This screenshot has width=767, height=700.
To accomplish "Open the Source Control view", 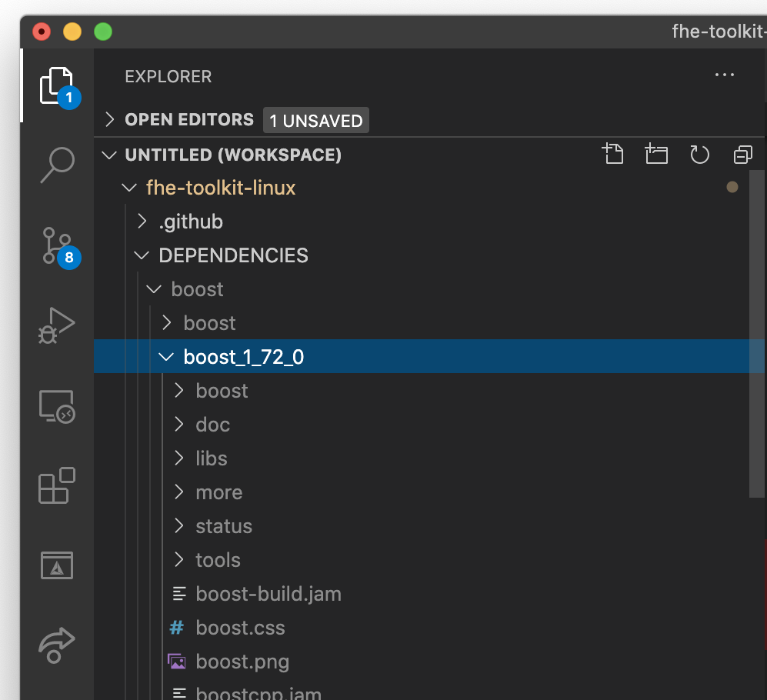I will point(57,246).
